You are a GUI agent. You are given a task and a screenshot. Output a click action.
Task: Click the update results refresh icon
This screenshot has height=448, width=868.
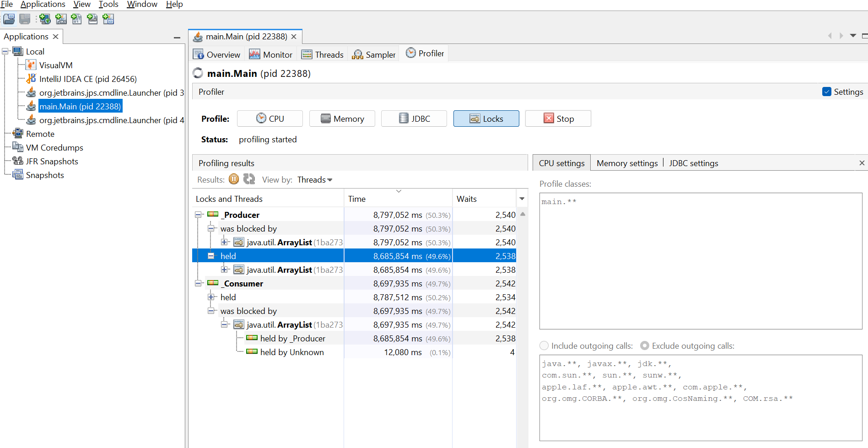click(249, 179)
